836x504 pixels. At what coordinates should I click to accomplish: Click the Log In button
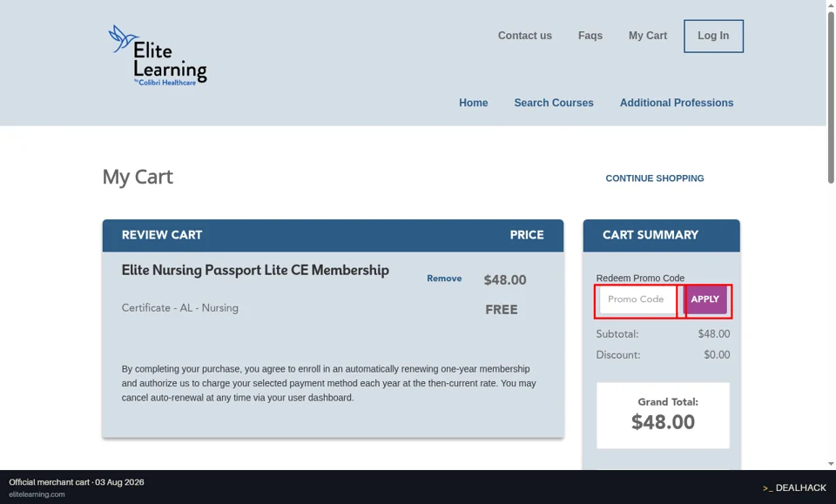pos(713,36)
